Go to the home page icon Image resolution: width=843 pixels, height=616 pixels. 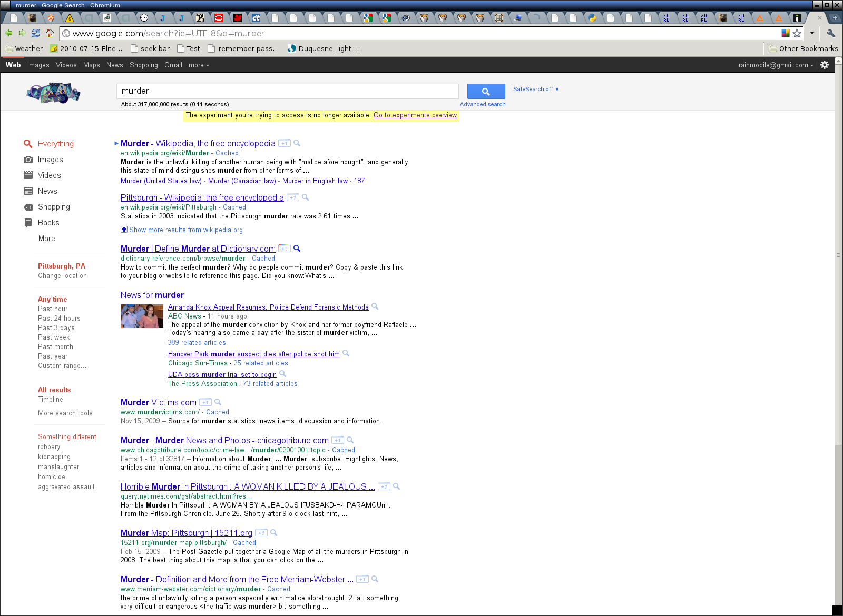(50, 33)
